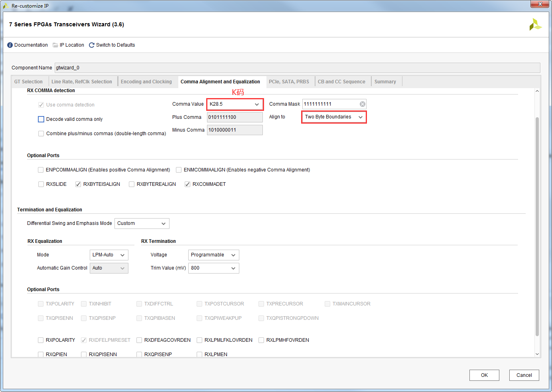Check the RXDFEAGCOVRDEN option
The height and width of the screenshot is (392, 552).
[x=139, y=340]
